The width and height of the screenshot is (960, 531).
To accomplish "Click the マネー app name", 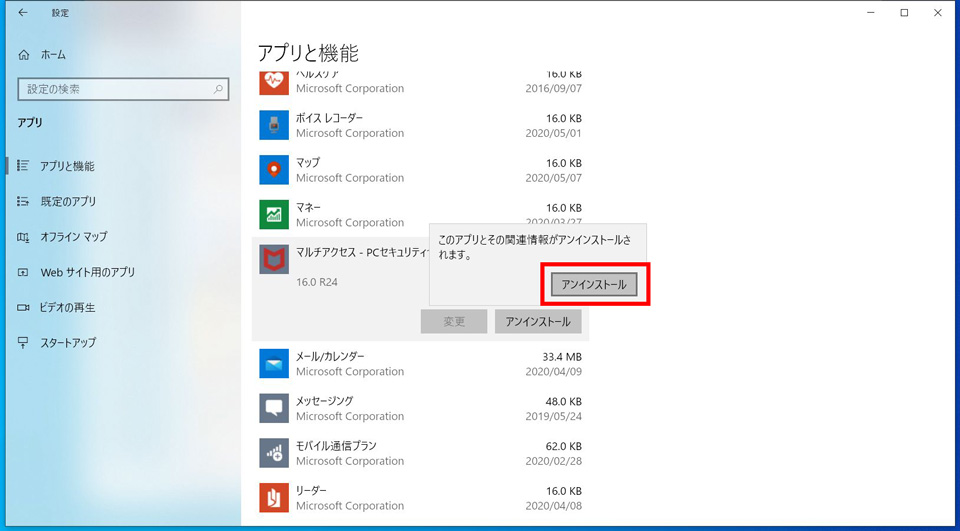I will [309, 208].
